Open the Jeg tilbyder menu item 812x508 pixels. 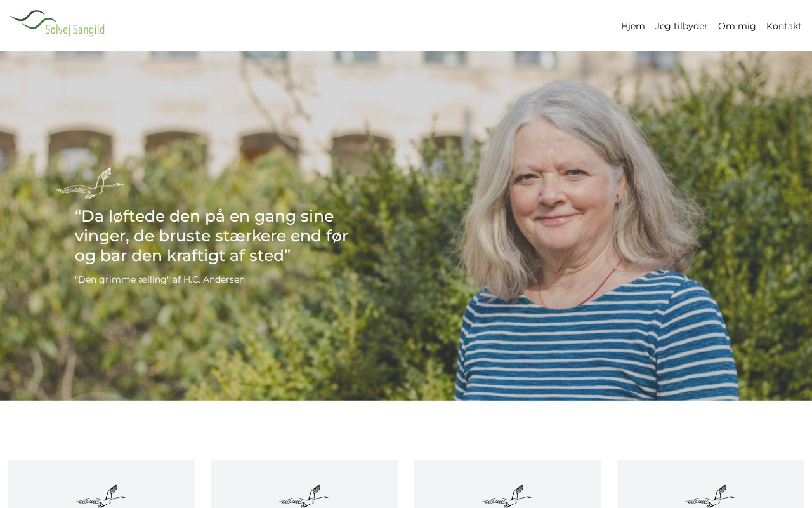(x=681, y=26)
